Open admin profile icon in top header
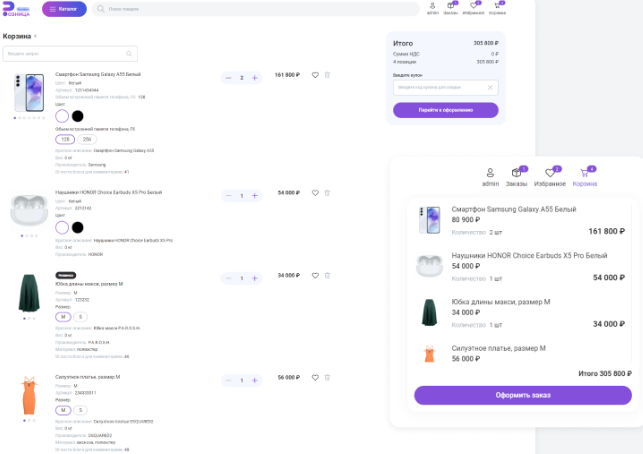 433,8
